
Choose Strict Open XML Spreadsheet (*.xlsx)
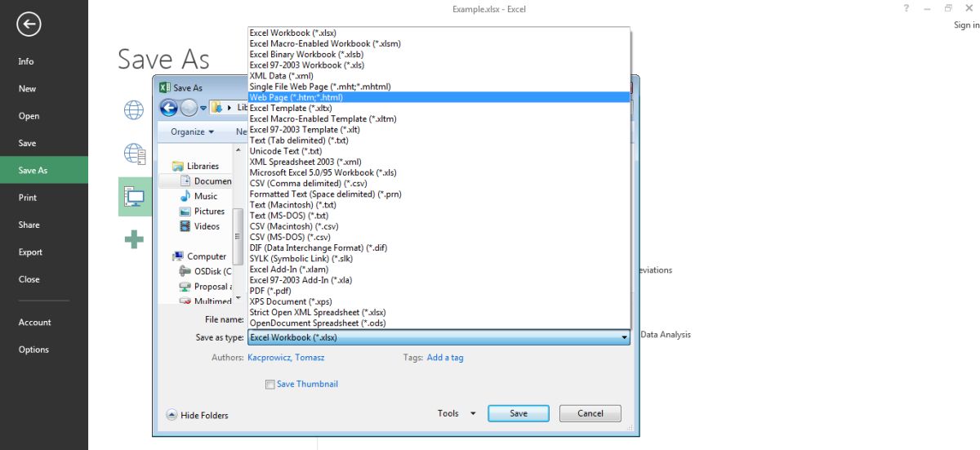[x=439, y=312]
